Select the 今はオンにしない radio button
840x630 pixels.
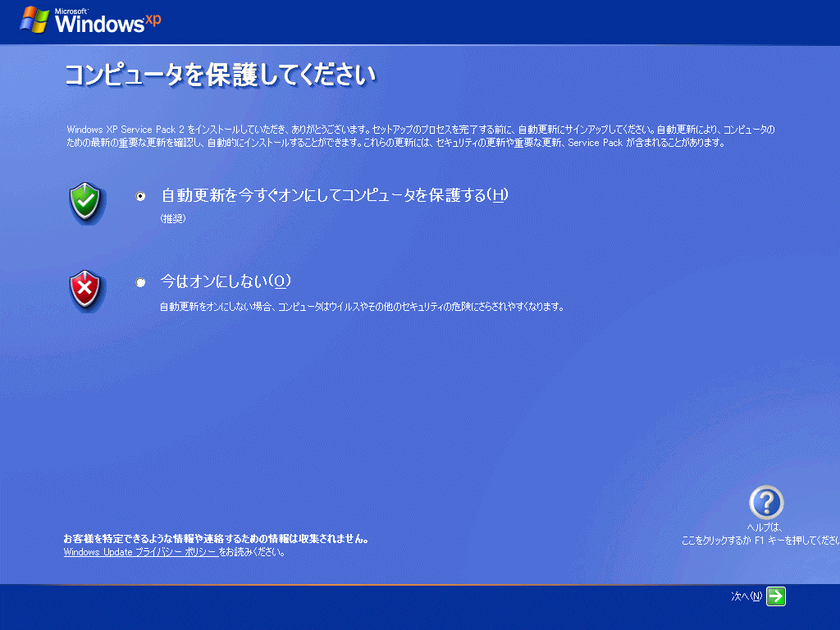tap(141, 282)
